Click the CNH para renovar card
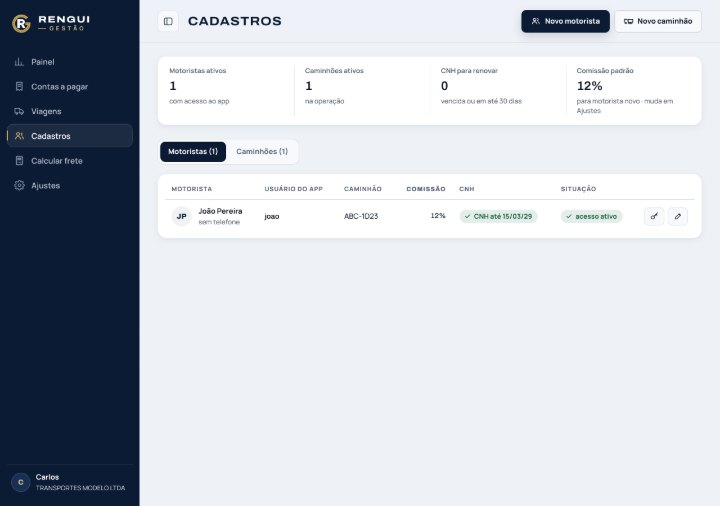This screenshot has width=720, height=506. [498, 90]
